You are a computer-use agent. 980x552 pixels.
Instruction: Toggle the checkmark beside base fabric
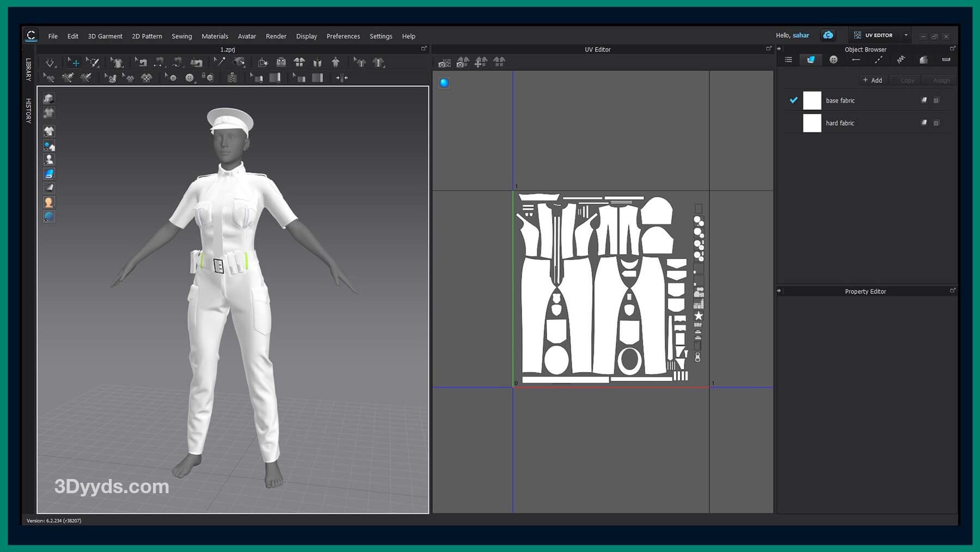(793, 100)
